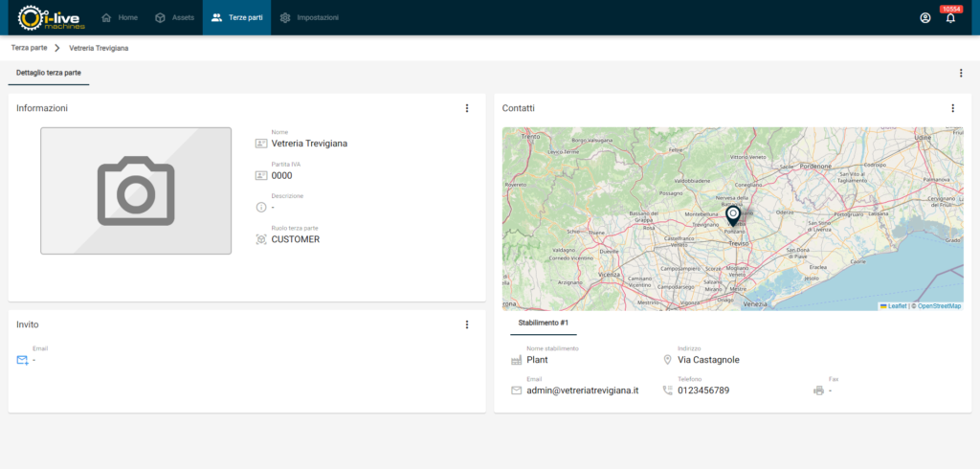This screenshot has width=980, height=469.
Task: Click the fax printer icon
Action: point(818,391)
